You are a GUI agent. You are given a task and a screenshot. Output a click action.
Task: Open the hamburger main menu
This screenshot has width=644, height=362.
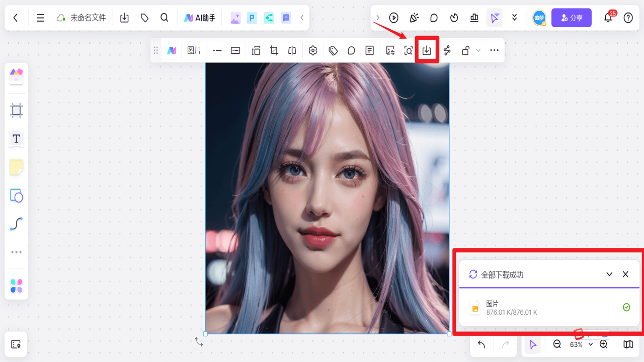[x=41, y=18]
